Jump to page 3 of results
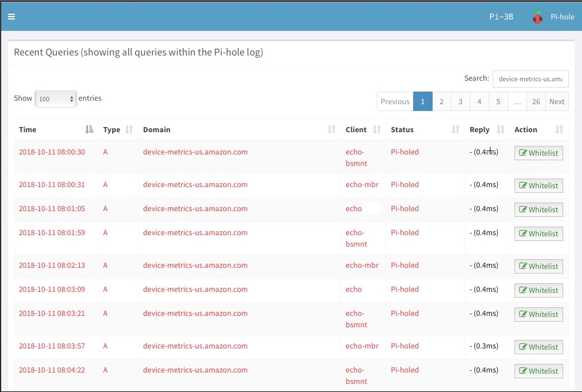Image resolution: width=582 pixels, height=392 pixels. point(461,101)
